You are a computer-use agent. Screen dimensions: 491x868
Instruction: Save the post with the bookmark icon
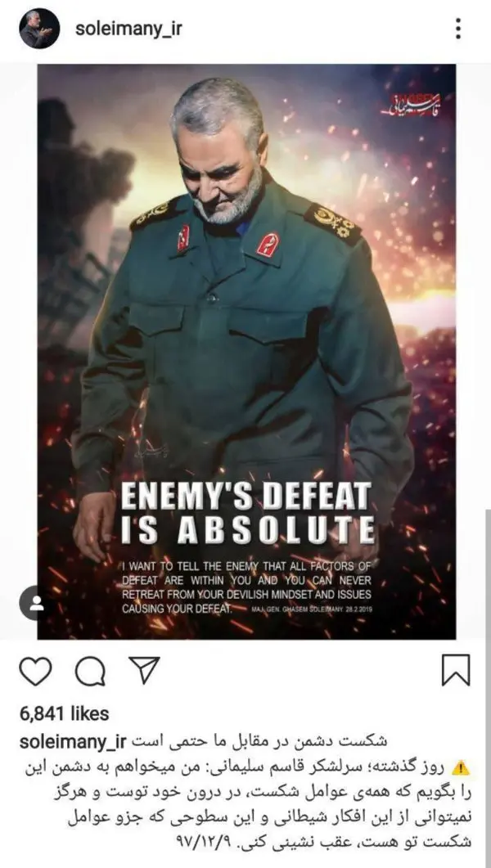click(456, 670)
